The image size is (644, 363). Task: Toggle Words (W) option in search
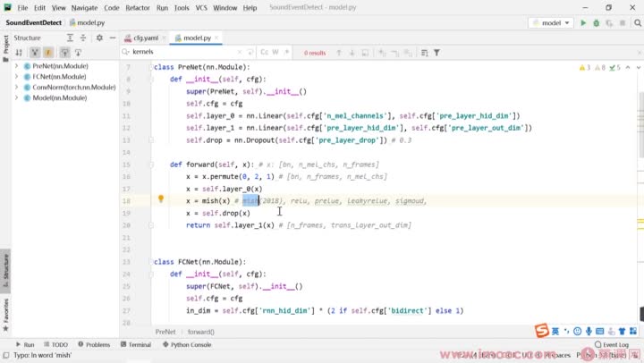click(x=275, y=52)
